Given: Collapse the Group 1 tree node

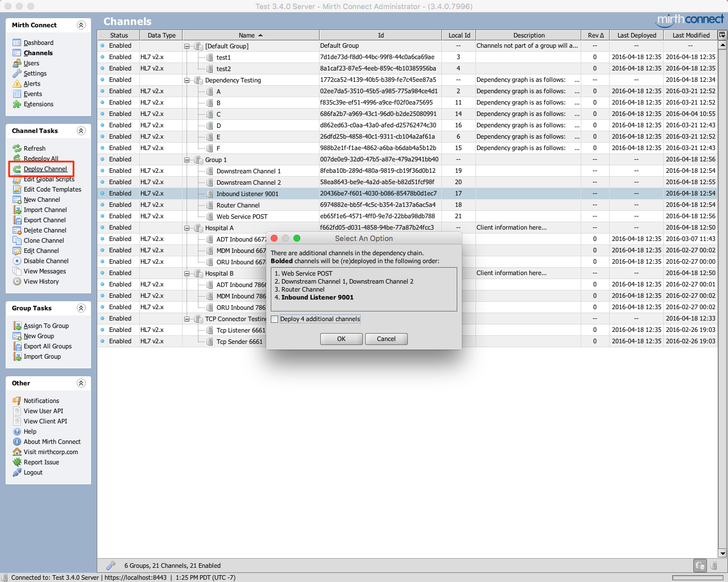Looking at the screenshot, I should 187,160.
